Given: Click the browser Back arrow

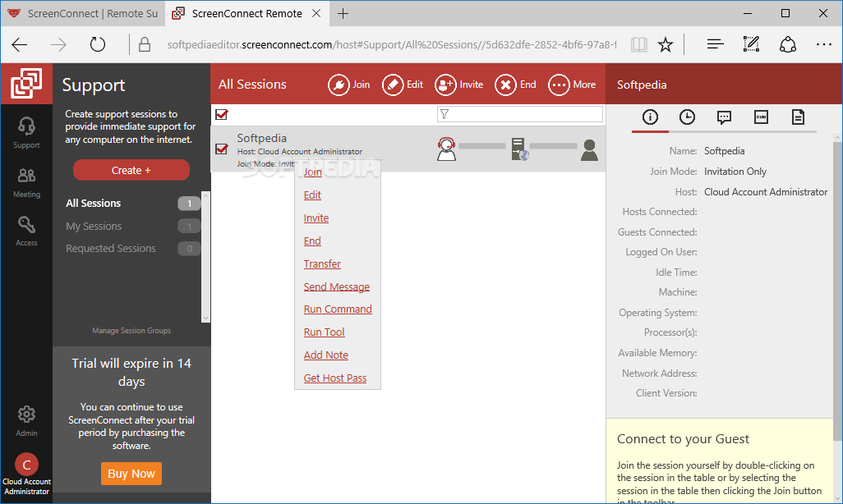Looking at the screenshot, I should [x=20, y=44].
